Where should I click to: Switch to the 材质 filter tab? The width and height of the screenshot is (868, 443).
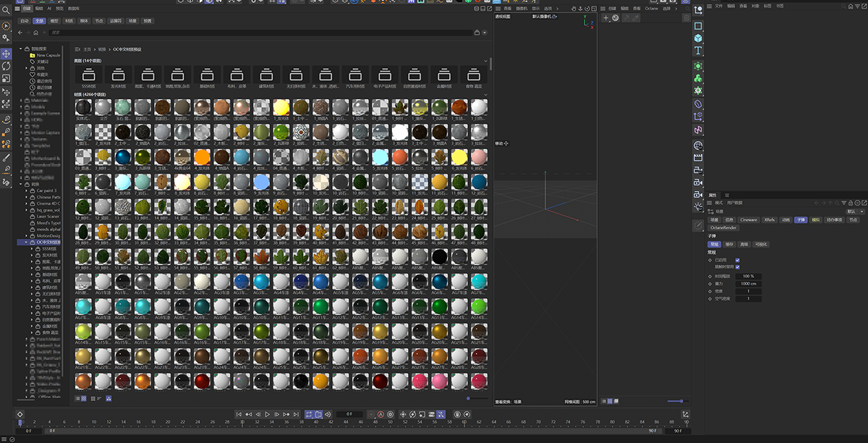point(69,21)
